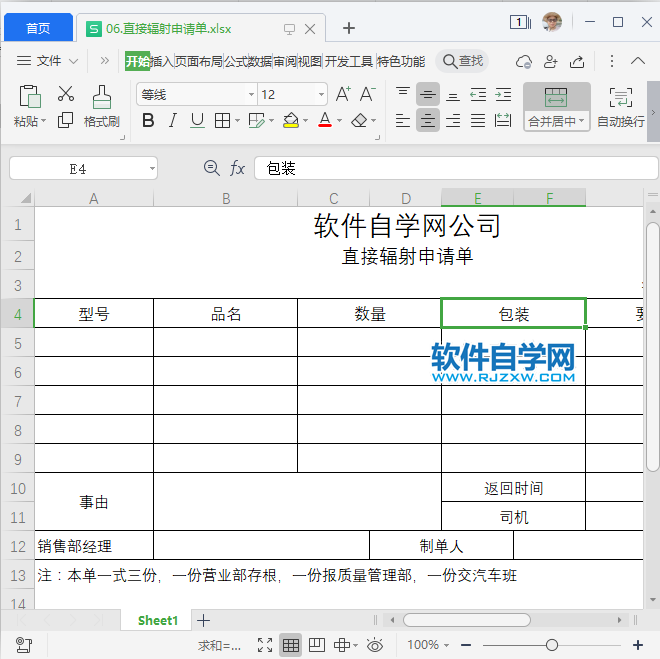Viewport: 660px width, 659px height.
Task: Click the 查找 search button
Action: click(x=463, y=61)
